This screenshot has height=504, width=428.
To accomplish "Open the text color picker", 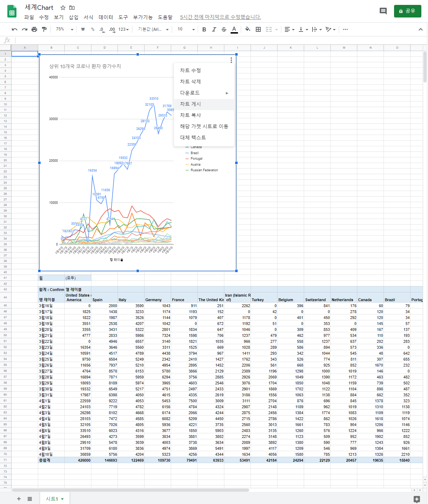I will (234, 29).
